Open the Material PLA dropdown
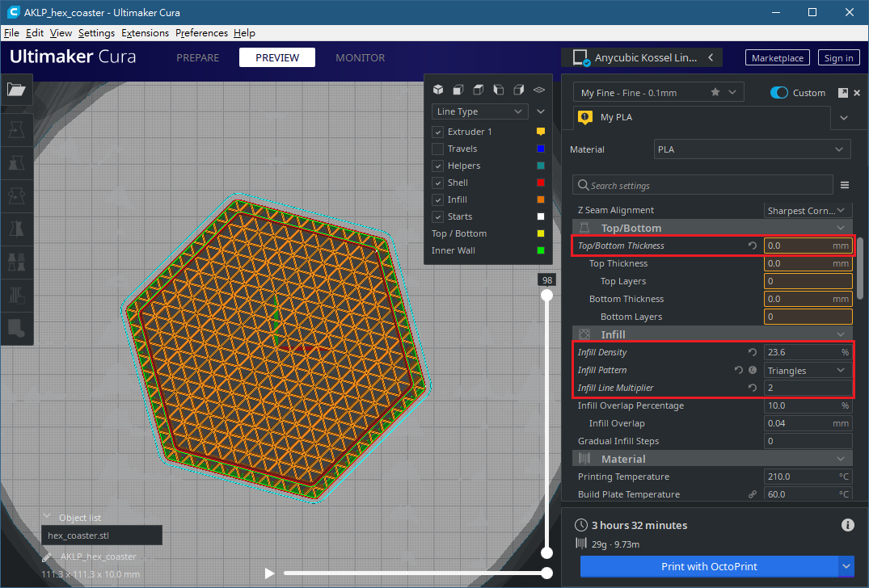 tap(752, 149)
